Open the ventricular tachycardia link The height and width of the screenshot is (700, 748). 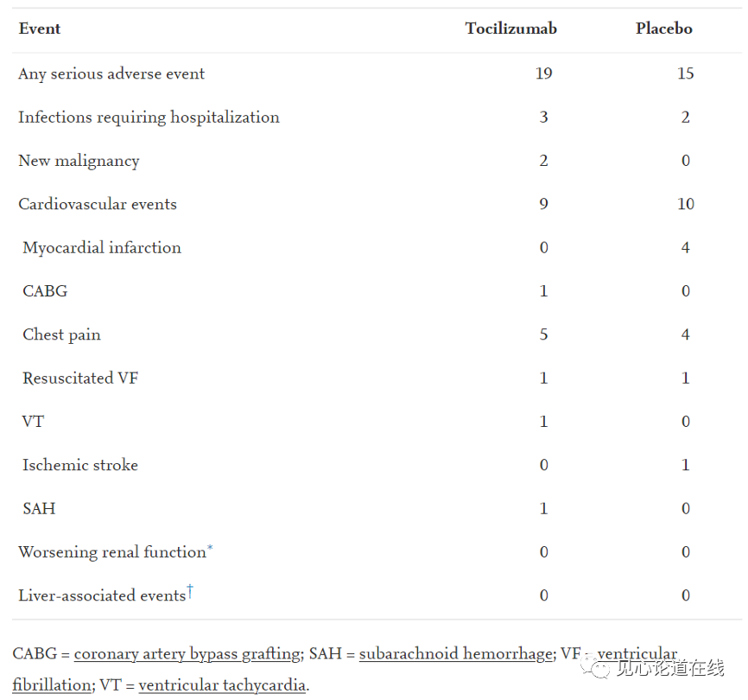(x=222, y=685)
